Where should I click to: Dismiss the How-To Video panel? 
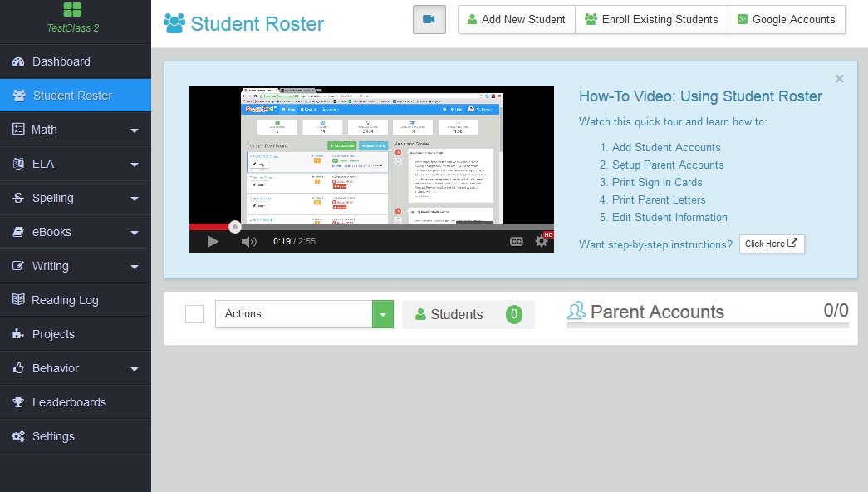[x=839, y=78]
